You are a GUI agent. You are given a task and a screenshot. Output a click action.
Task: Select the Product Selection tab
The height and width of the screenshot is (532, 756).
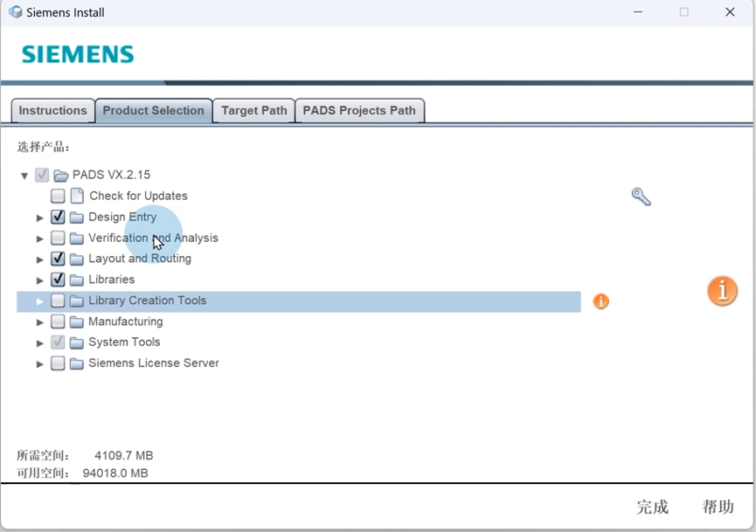click(154, 110)
